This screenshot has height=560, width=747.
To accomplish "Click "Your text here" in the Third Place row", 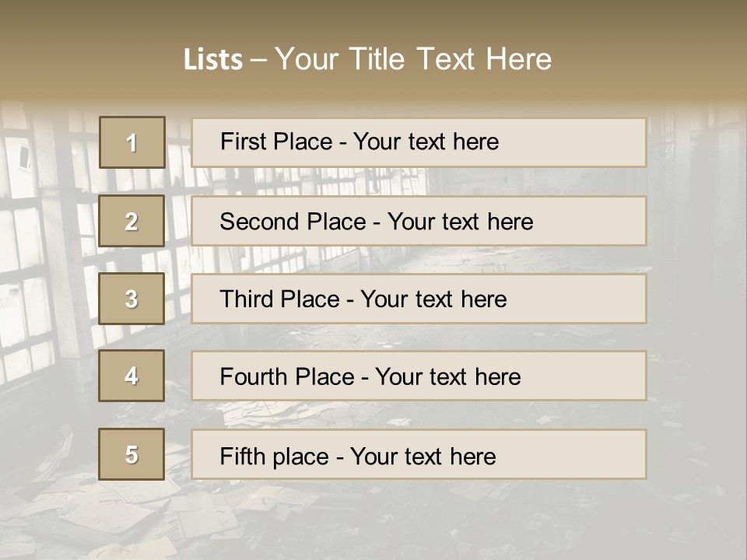I will pos(433,299).
